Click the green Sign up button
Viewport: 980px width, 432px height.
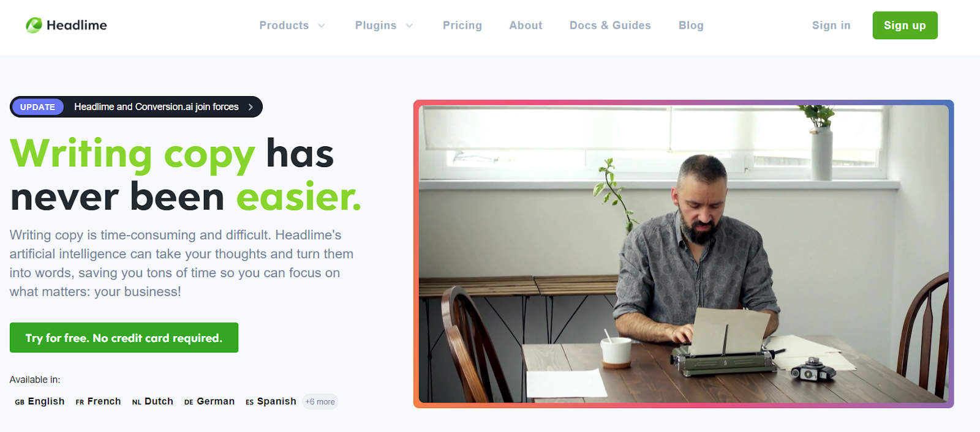click(x=905, y=25)
